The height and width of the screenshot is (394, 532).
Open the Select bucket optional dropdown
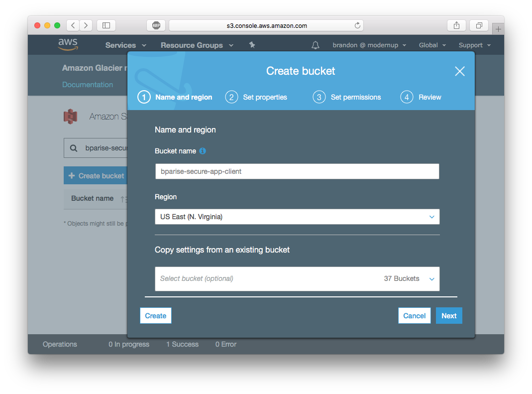click(x=297, y=278)
